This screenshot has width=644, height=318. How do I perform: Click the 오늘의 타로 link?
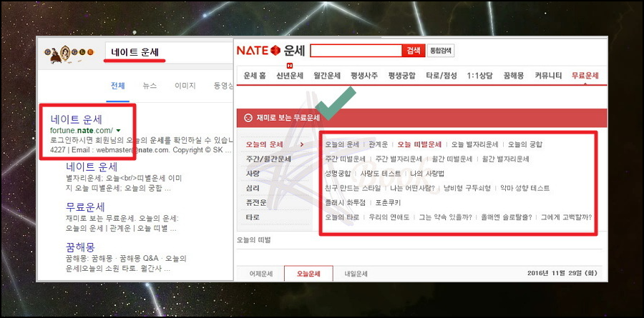tap(342, 217)
